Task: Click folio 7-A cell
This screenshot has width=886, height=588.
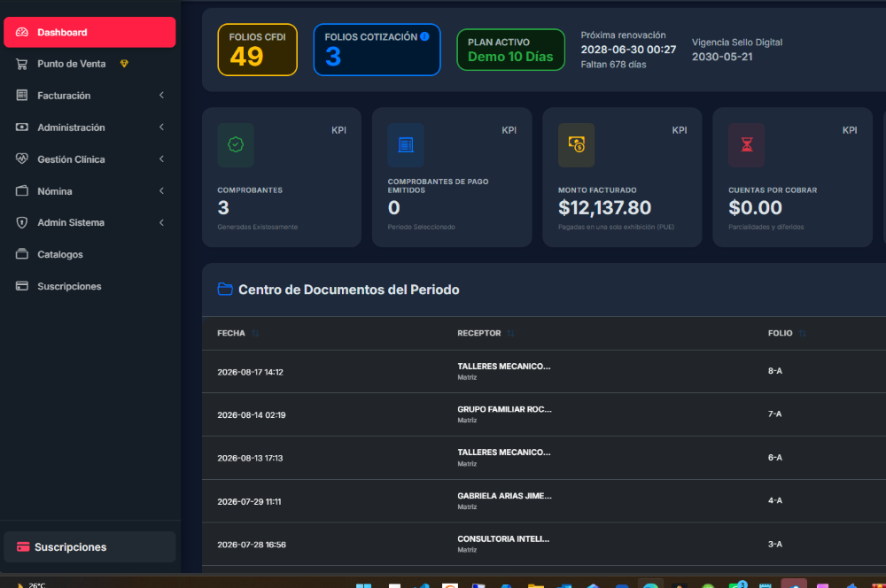Action: (774, 414)
